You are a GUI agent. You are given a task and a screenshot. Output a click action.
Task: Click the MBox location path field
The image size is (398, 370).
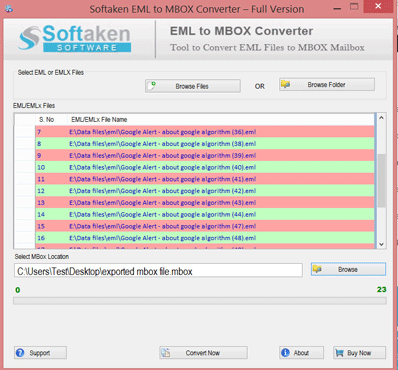tap(158, 271)
